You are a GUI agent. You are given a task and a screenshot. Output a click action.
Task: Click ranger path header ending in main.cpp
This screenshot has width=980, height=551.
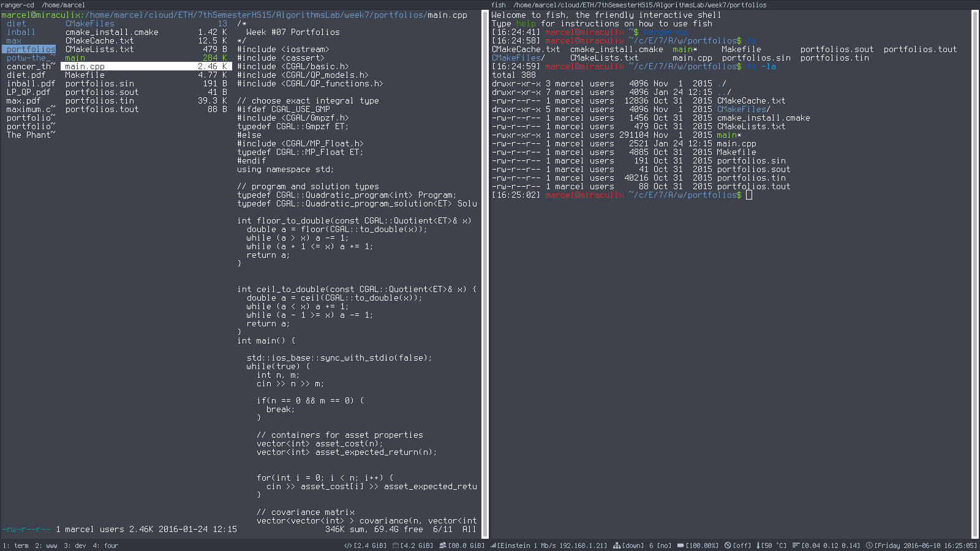pos(235,15)
